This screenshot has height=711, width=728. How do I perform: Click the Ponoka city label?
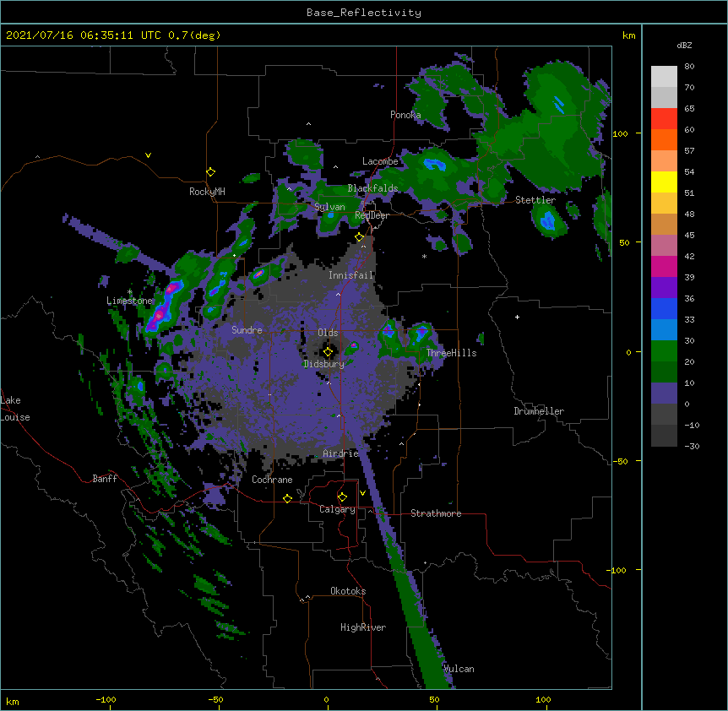click(405, 115)
